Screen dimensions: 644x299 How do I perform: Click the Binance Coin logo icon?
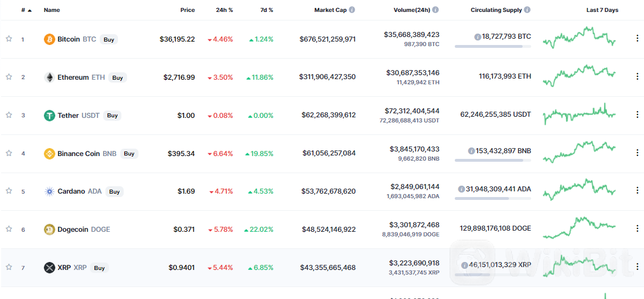click(49, 154)
